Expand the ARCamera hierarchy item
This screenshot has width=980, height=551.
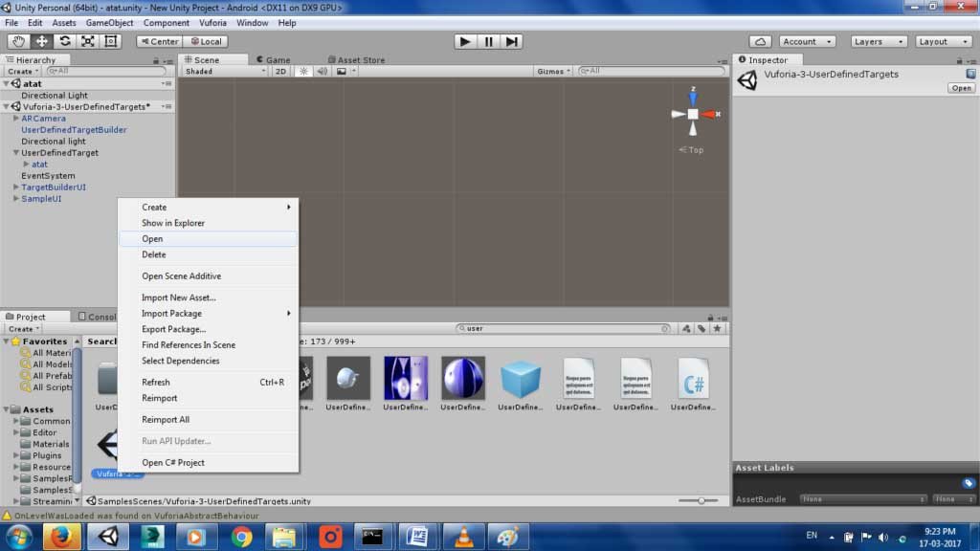pyautogui.click(x=16, y=119)
